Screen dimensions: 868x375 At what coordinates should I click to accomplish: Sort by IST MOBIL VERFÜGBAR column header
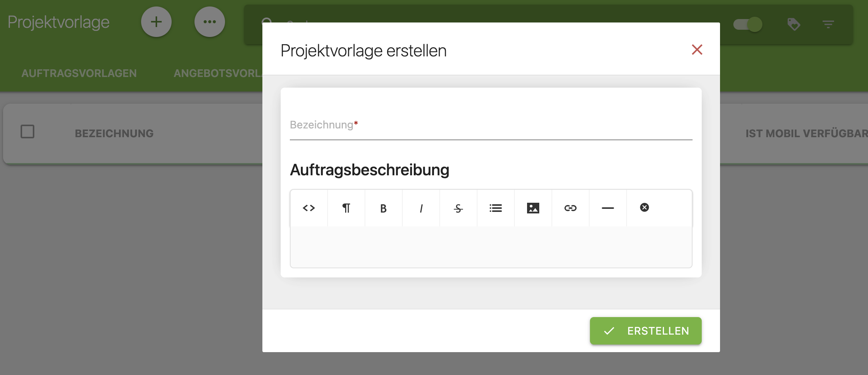[x=807, y=133]
